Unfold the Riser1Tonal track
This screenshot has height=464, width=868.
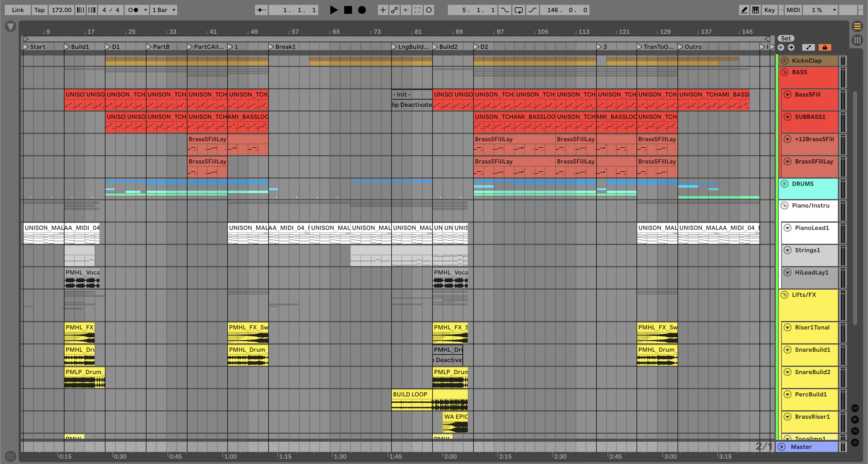point(788,327)
